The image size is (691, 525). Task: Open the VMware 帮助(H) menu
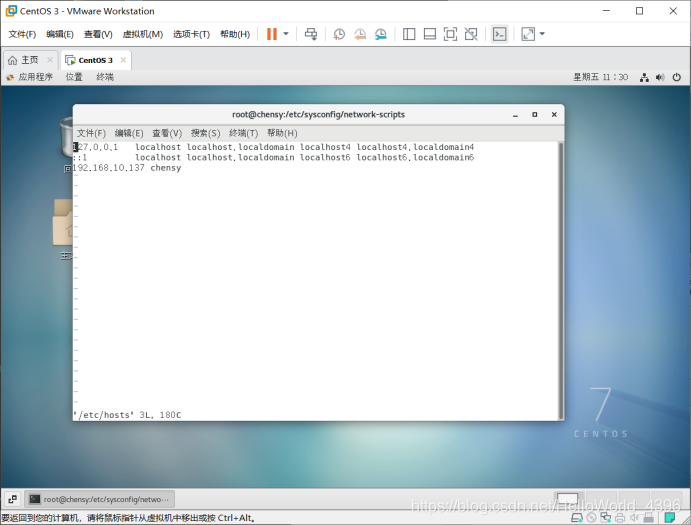click(x=235, y=34)
